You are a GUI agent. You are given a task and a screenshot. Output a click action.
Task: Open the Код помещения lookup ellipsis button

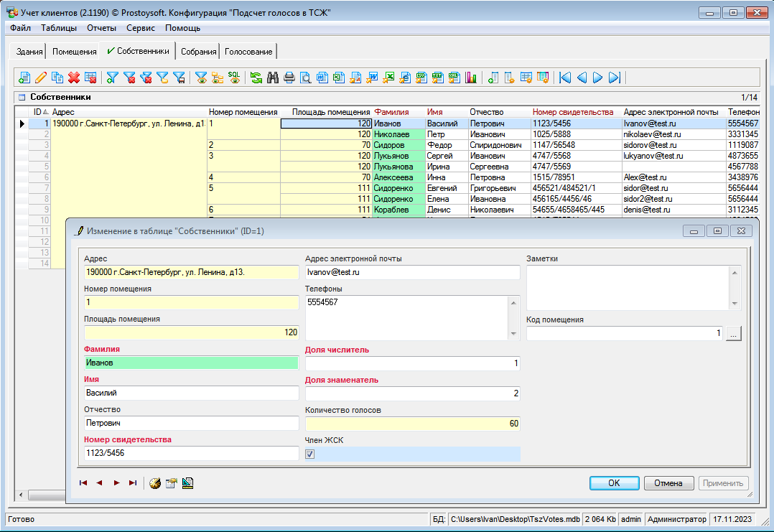732,334
